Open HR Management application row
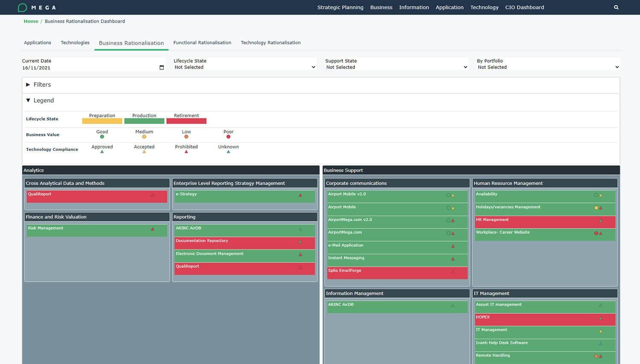 point(545,222)
